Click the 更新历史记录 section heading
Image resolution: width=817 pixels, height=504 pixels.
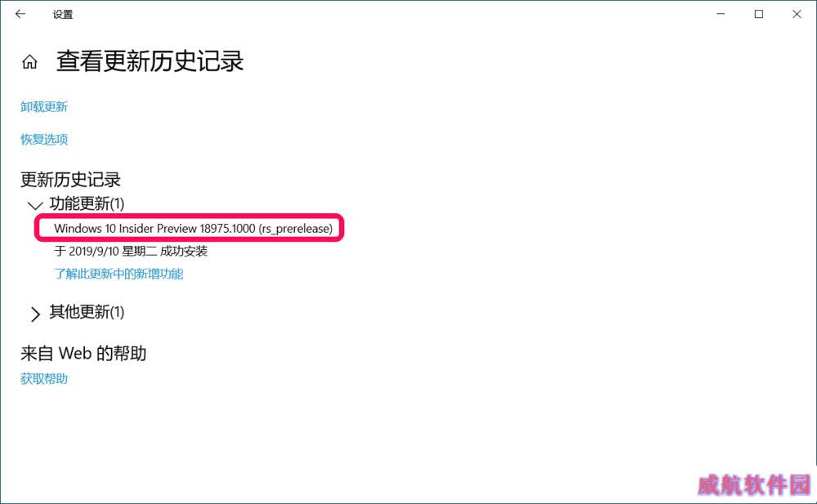70,179
